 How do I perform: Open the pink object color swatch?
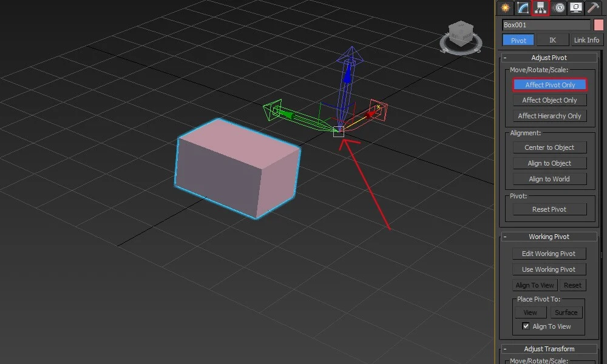point(598,25)
